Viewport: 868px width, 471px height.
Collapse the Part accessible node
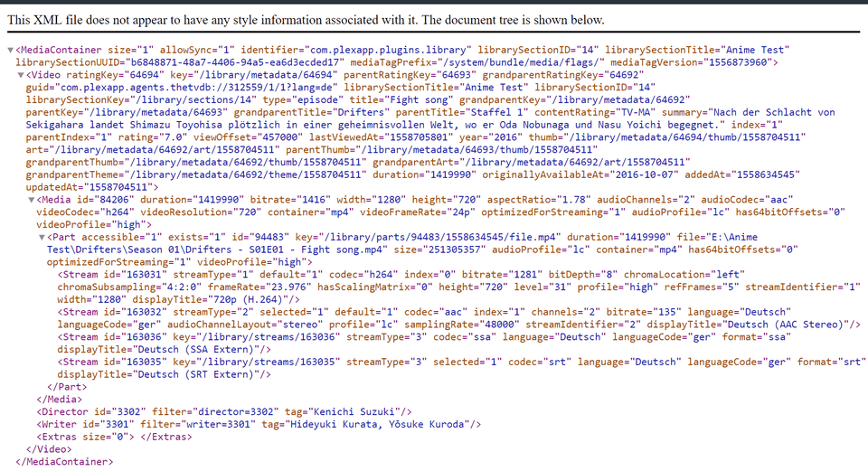point(42,237)
